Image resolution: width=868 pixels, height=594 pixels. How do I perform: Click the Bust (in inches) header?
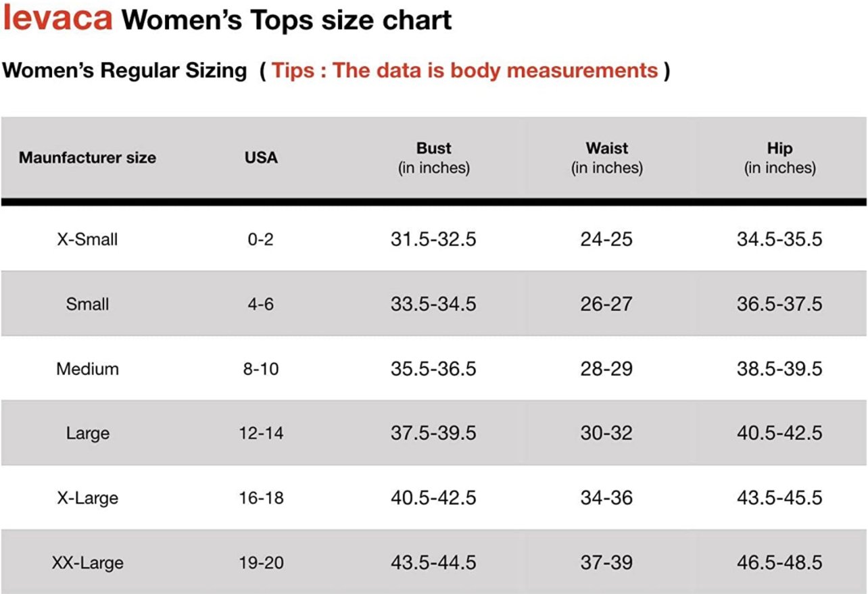[x=434, y=158]
